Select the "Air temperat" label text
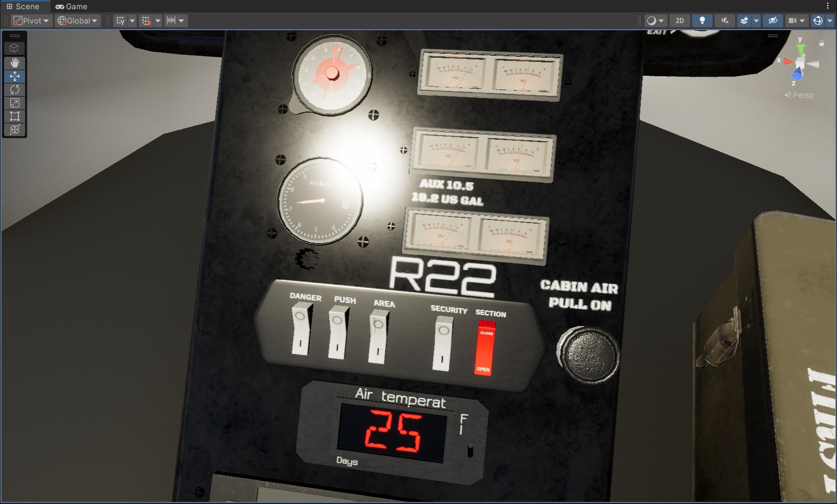The height and width of the screenshot is (504, 837). 400,397
